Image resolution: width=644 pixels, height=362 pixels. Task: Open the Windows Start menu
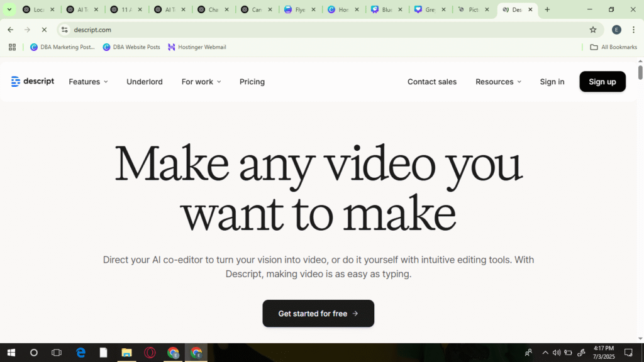coord(11,353)
